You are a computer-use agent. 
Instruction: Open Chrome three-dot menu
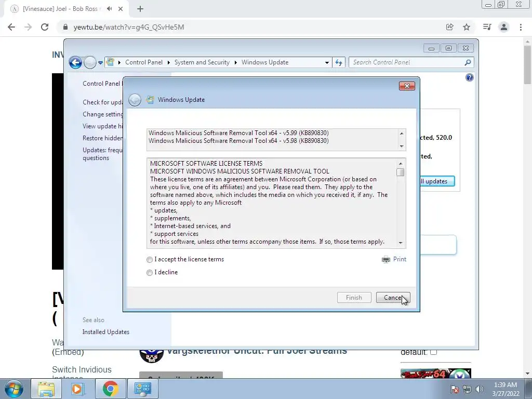click(x=521, y=27)
